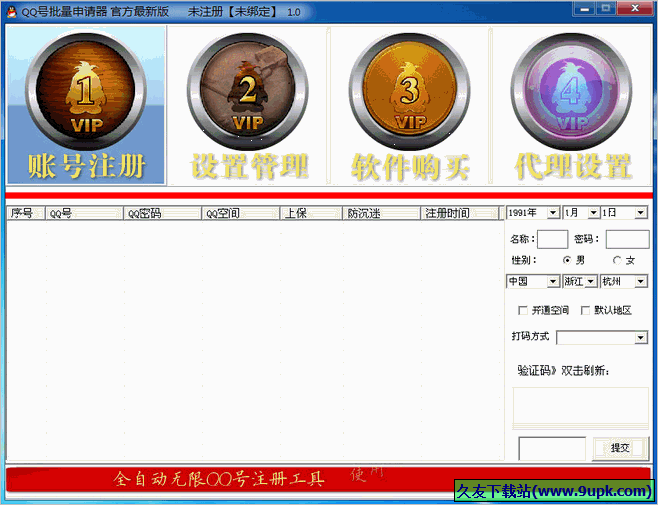
Task: Click the QQ号 column header
Action: tap(84, 213)
